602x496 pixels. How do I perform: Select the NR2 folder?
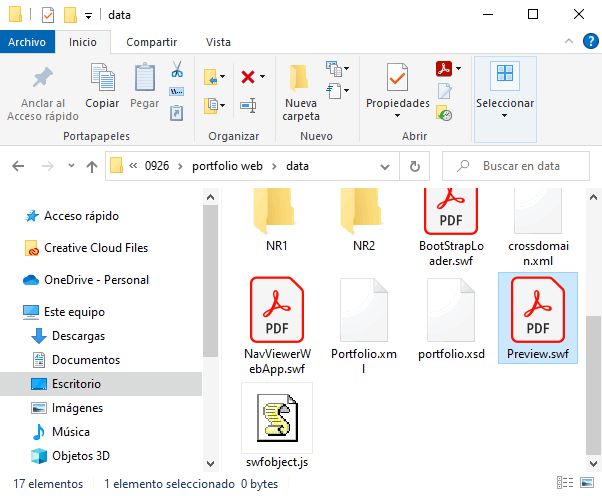click(364, 221)
